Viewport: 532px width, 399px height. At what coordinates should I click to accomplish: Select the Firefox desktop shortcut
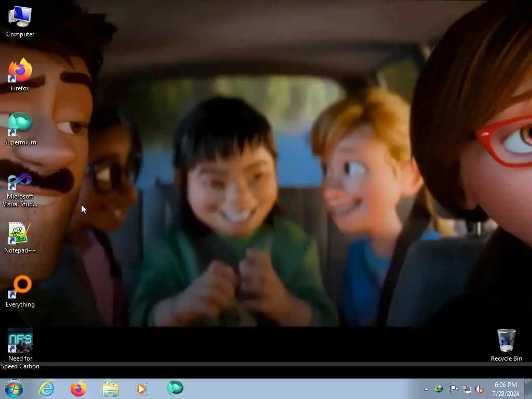pos(20,75)
